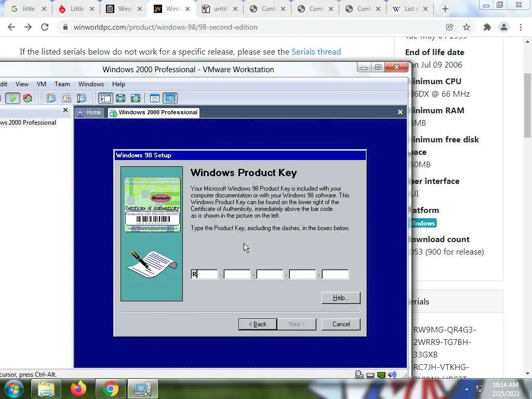The width and height of the screenshot is (532, 399).
Task: Open Windows Explorer from the taskbar
Action: tap(46, 389)
